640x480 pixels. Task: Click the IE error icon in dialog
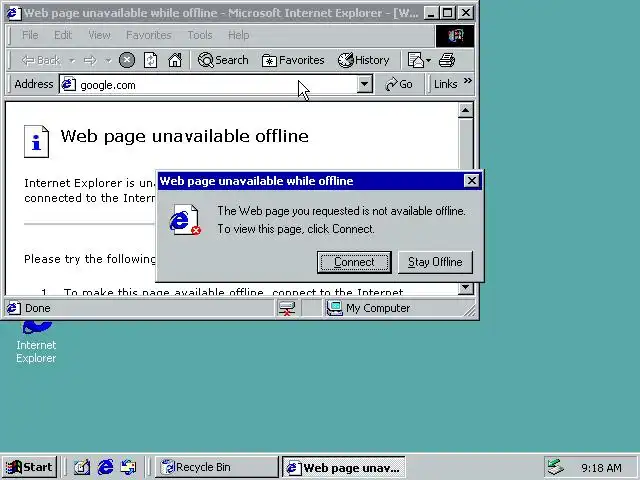click(184, 220)
